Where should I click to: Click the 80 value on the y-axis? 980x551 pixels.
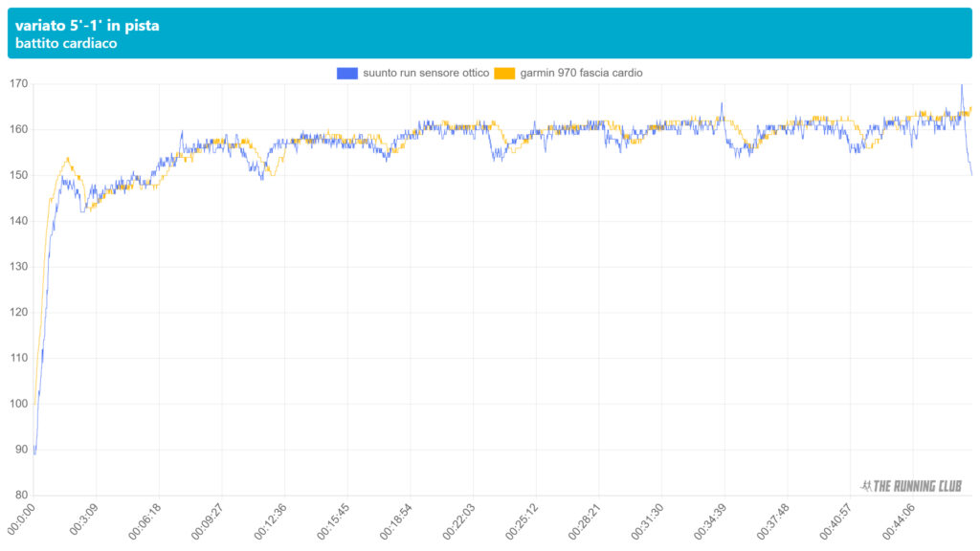coord(21,496)
